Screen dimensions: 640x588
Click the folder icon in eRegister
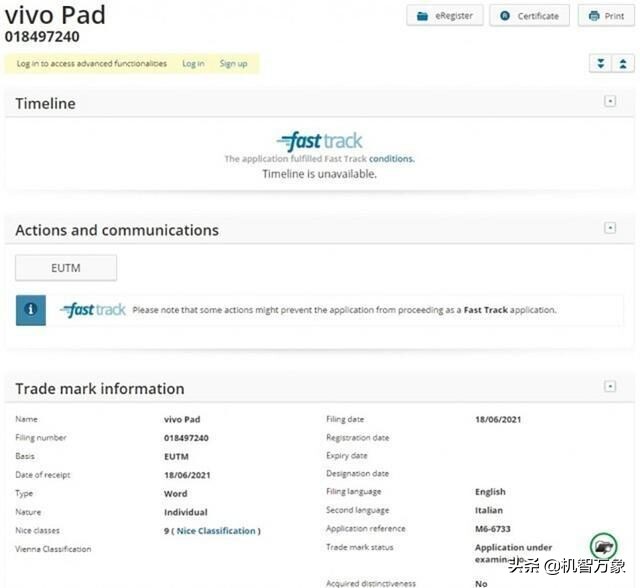tap(422, 16)
